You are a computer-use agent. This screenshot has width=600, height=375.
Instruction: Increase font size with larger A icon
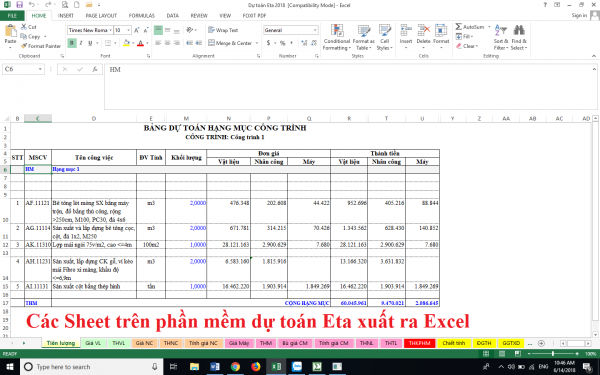pos(137,30)
